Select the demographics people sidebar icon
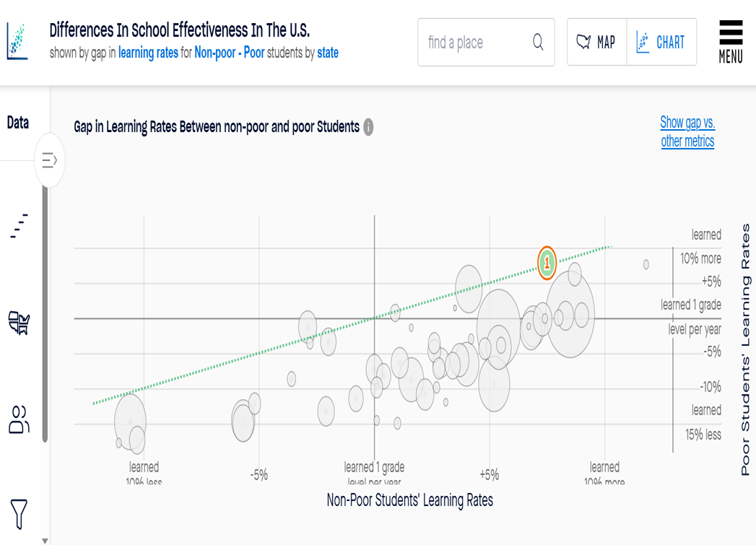The width and height of the screenshot is (756, 545). (19, 419)
